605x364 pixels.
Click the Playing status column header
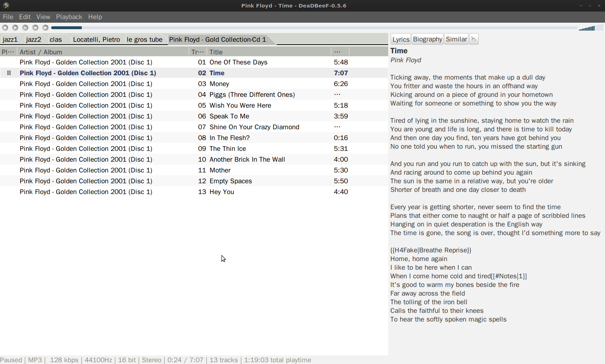(x=8, y=52)
